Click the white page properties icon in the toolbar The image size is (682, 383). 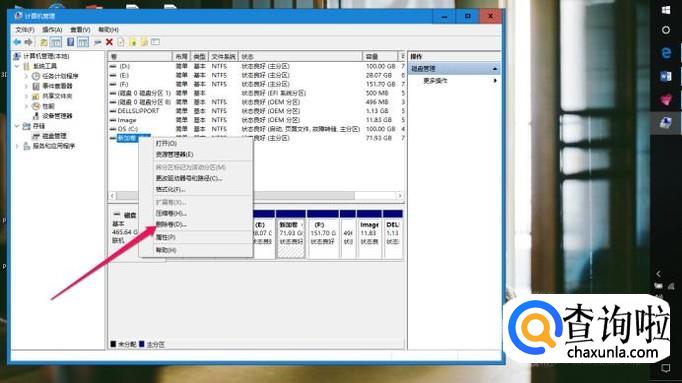point(121,42)
